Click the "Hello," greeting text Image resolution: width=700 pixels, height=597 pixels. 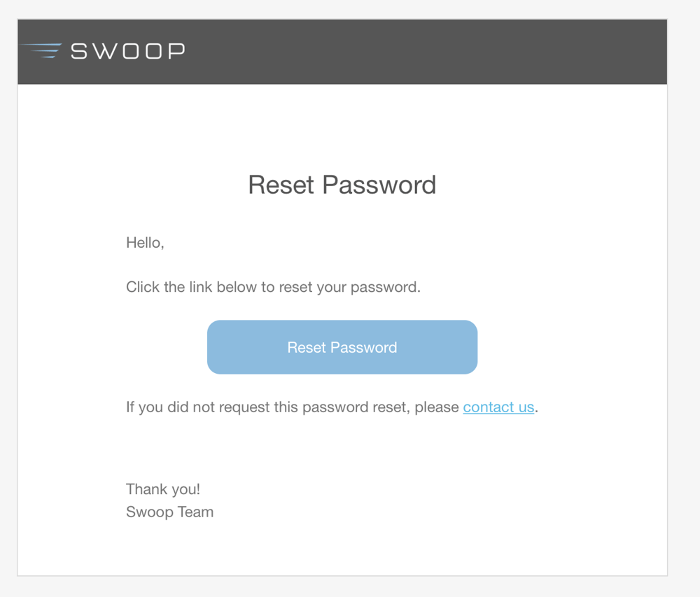145,243
